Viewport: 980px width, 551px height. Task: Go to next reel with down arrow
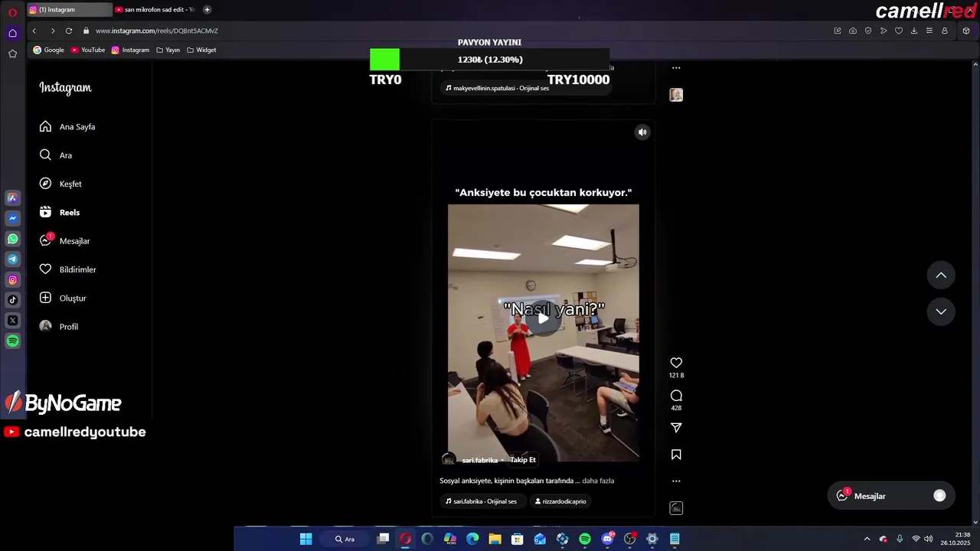[x=941, y=311]
